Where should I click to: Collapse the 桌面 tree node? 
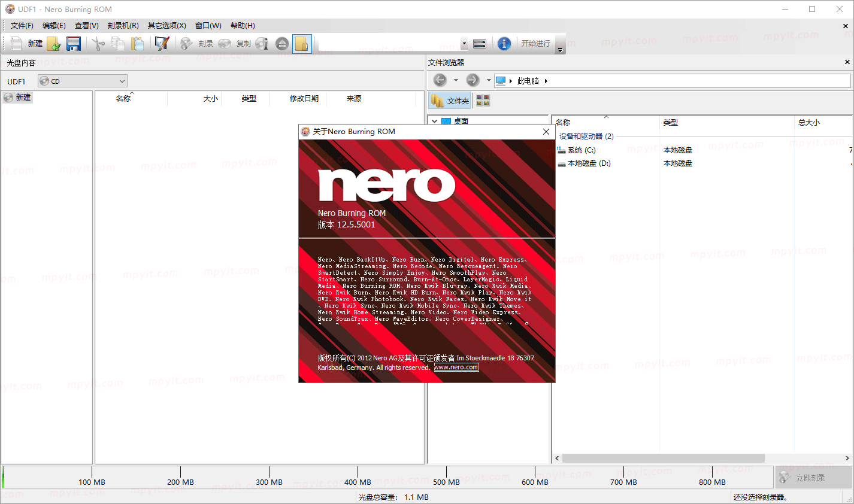[435, 121]
